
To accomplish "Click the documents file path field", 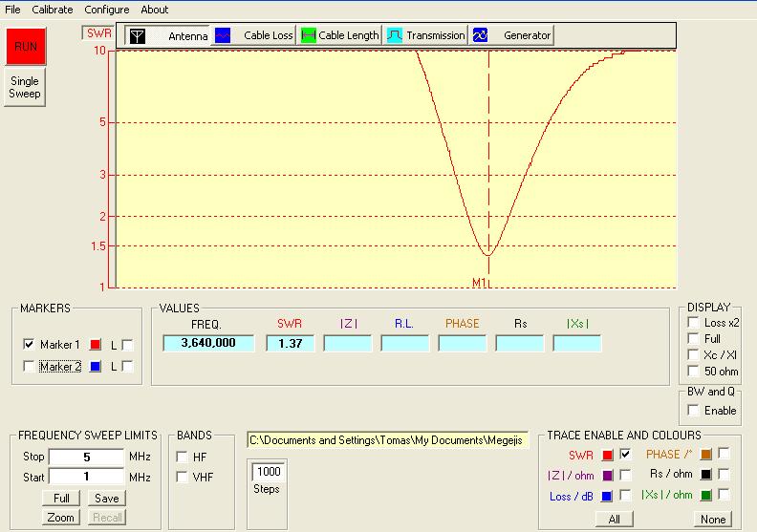I will [387, 440].
